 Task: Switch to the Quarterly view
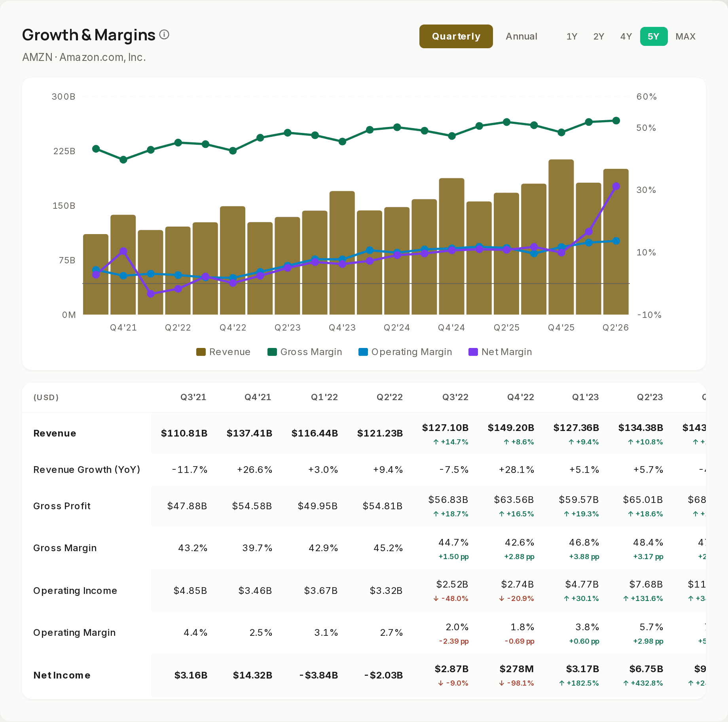tap(456, 36)
